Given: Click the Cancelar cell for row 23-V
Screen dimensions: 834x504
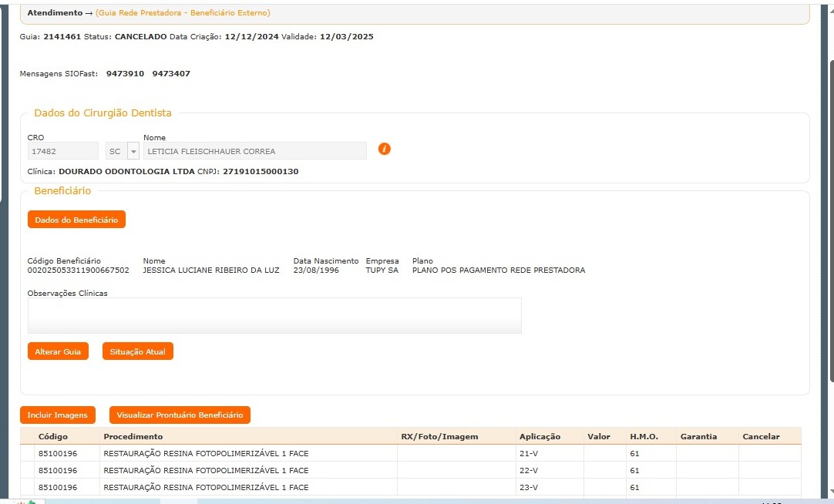Looking at the screenshot, I should click(768, 487).
